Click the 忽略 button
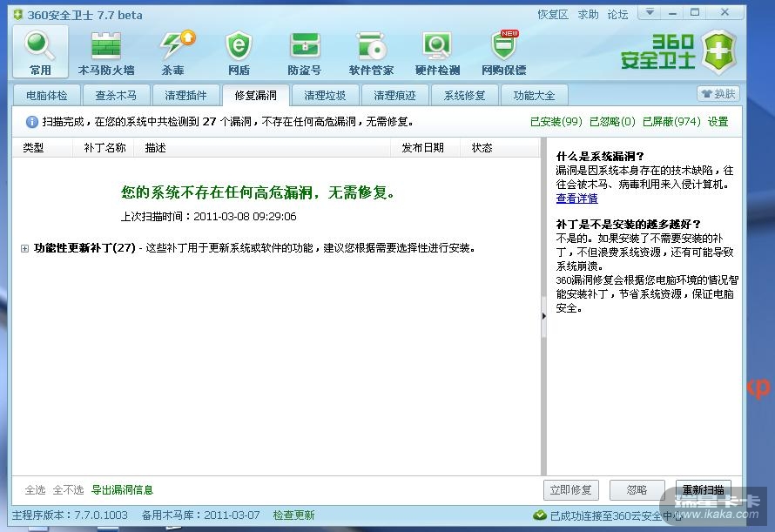 coord(637,490)
